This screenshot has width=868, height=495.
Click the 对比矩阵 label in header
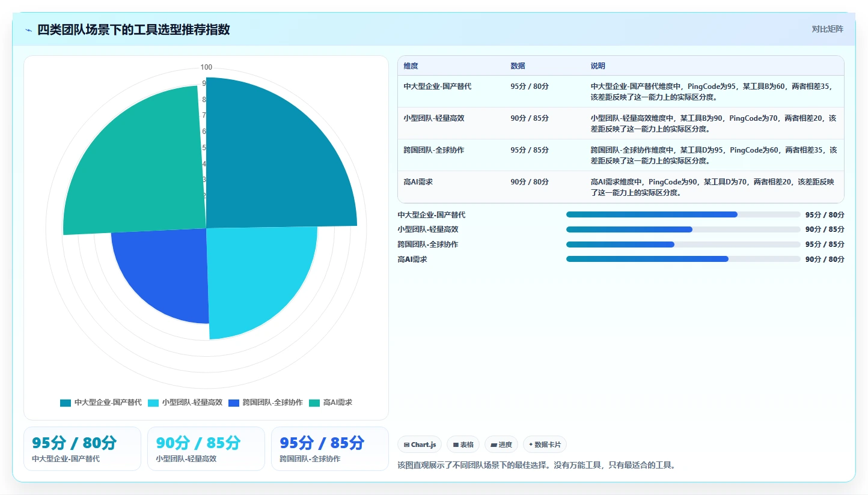coord(828,29)
